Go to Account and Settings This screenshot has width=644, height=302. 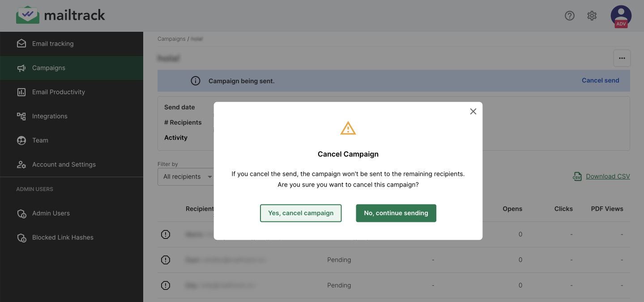pos(64,165)
